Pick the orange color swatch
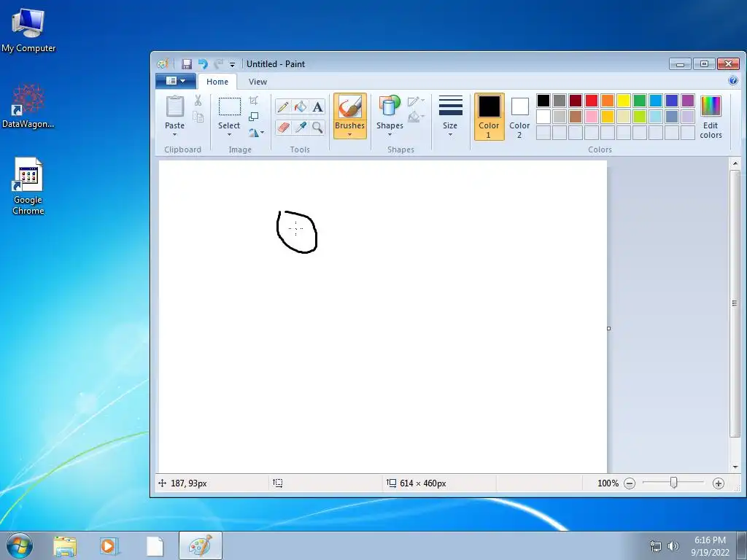Viewport: 747px width, 560px height. click(x=608, y=101)
